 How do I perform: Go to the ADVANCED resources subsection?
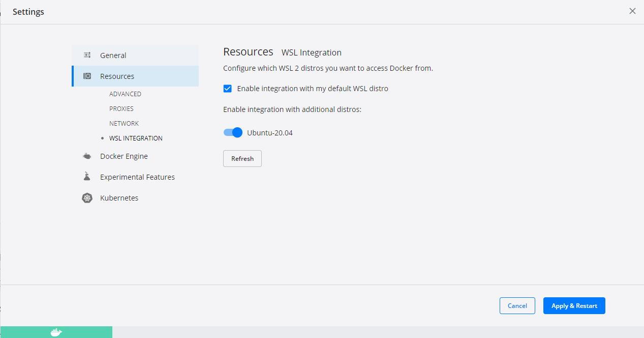125,94
